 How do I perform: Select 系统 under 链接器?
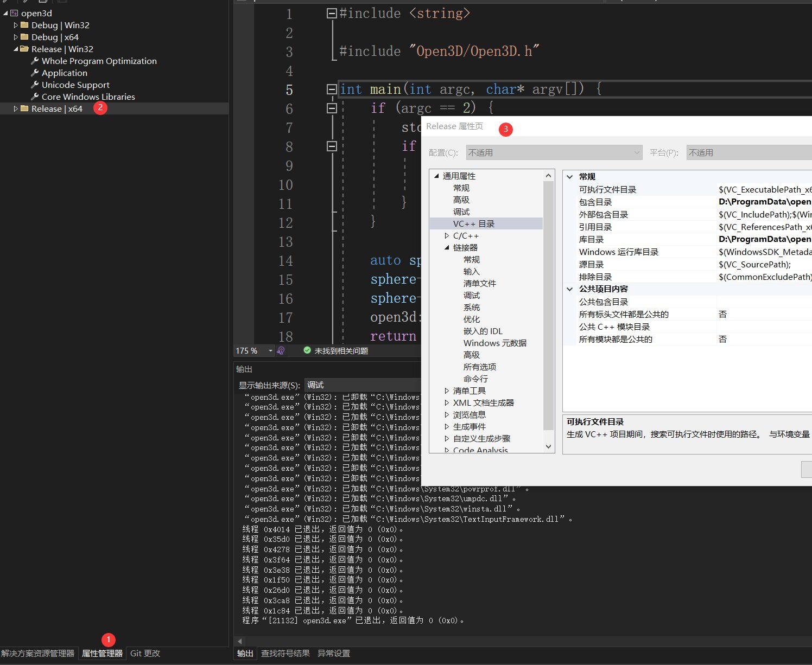pyautogui.click(x=472, y=307)
